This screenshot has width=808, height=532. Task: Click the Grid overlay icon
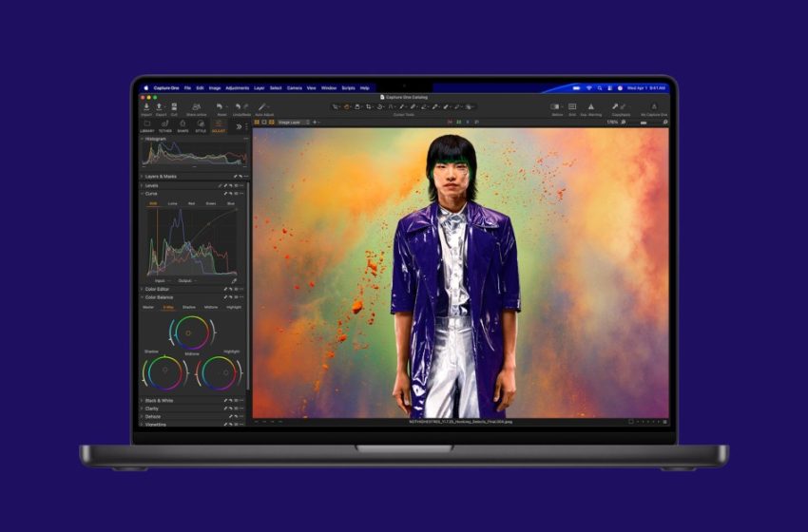click(x=572, y=106)
